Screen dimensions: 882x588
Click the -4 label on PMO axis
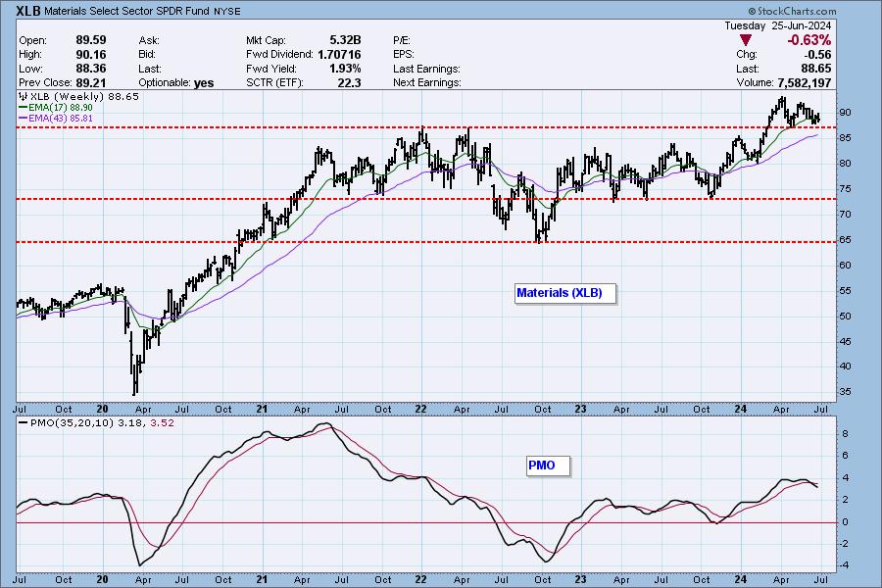[843, 565]
